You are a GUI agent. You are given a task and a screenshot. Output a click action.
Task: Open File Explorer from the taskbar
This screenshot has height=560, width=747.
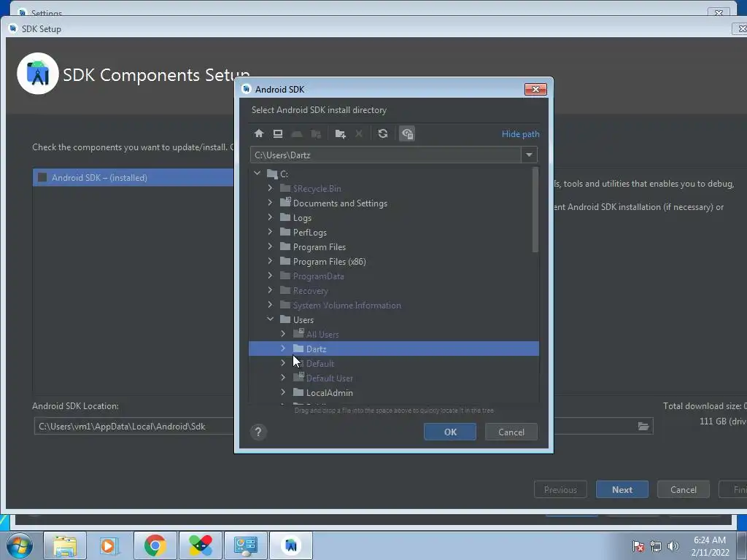pos(65,545)
